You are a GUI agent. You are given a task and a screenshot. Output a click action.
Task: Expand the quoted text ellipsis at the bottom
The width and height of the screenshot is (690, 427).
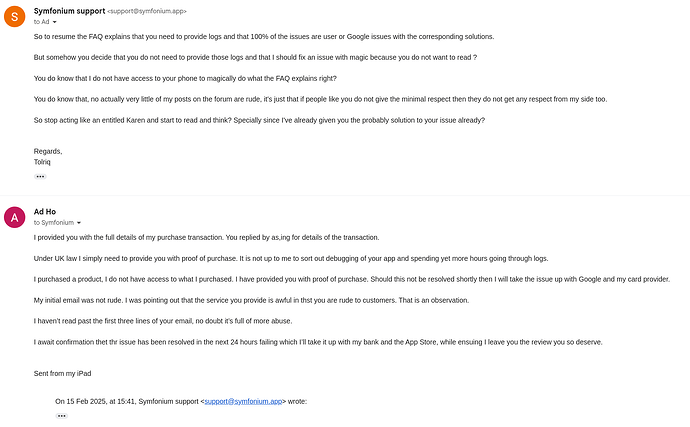[x=61, y=415]
